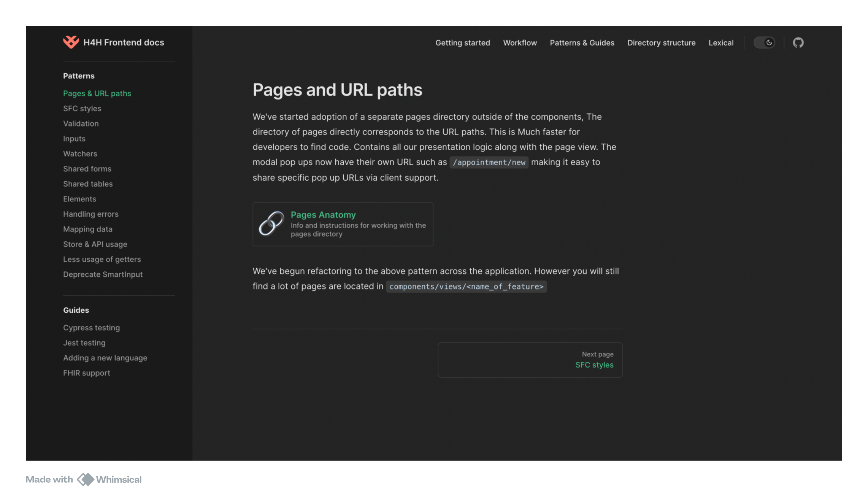
Task: Select Pages & URL paths in sidebar
Action: click(x=97, y=93)
